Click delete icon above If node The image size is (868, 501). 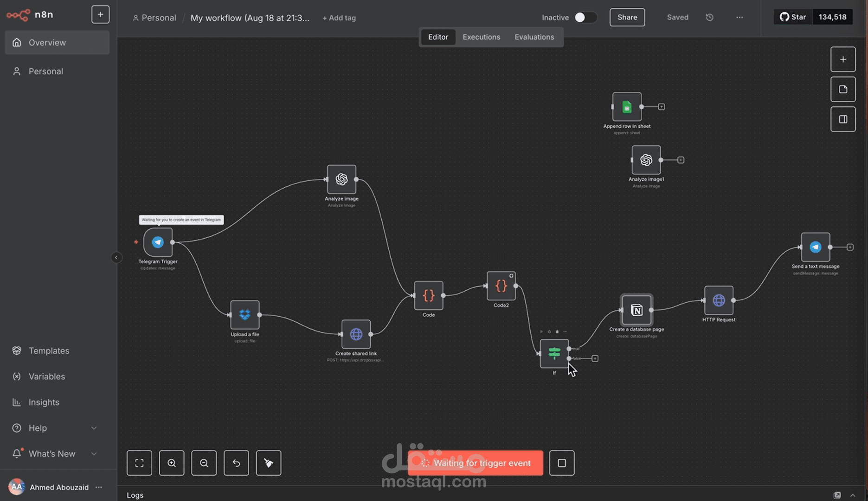click(557, 332)
